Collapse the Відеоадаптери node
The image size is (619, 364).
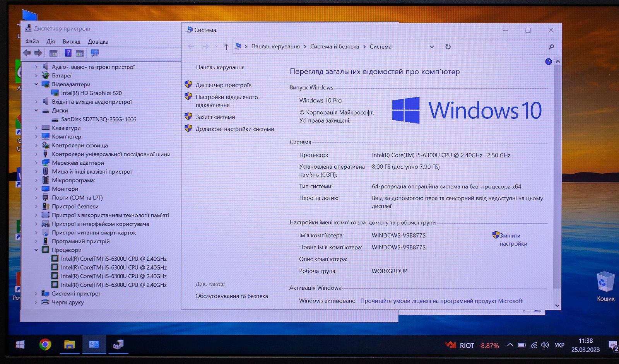click(x=36, y=84)
